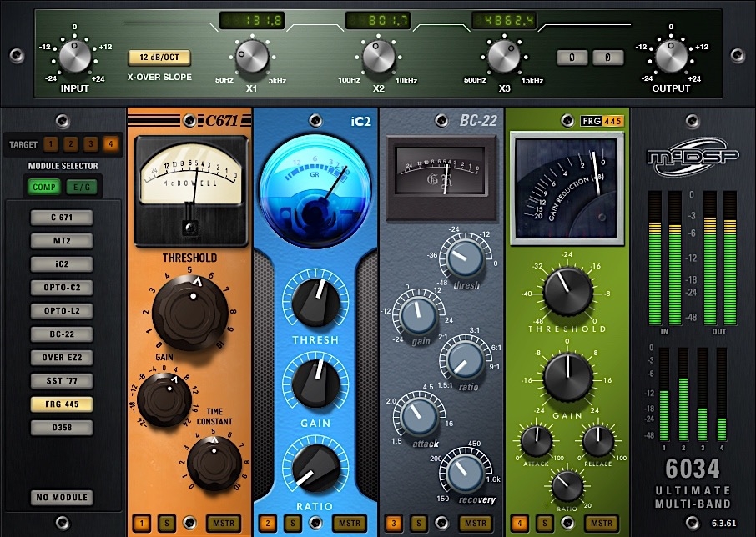Click the FRG 445 GAIN knob
Screen dimensions: 756x537
tap(567, 377)
